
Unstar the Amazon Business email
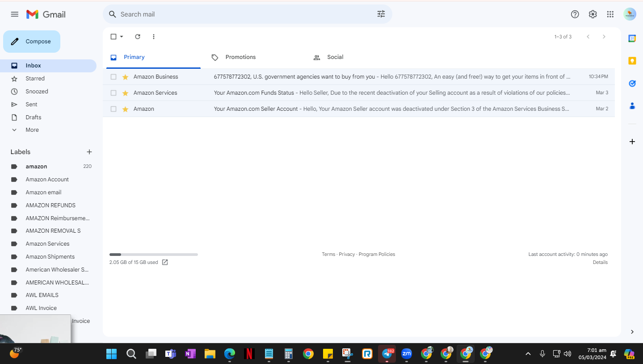[x=126, y=77]
